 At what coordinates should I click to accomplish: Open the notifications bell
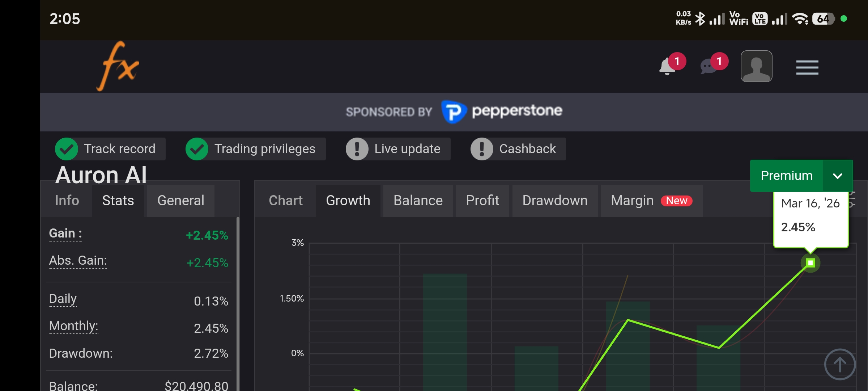(x=668, y=67)
